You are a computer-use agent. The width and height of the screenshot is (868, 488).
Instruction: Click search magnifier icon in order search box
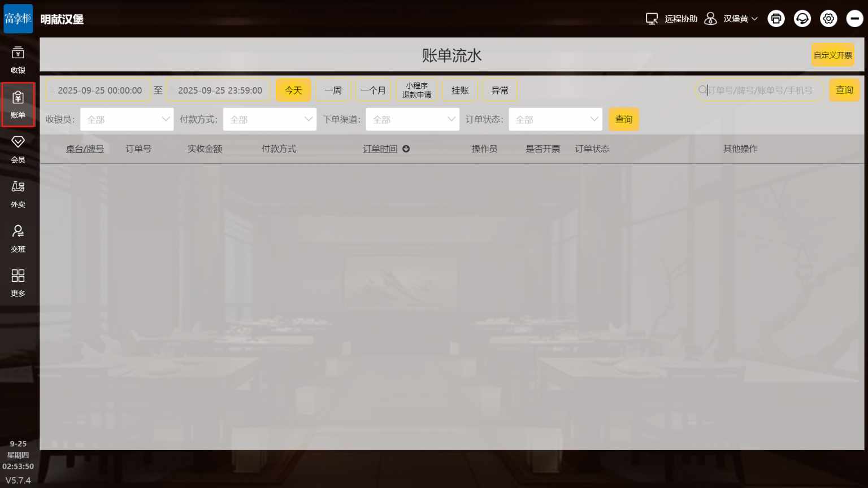(x=702, y=90)
